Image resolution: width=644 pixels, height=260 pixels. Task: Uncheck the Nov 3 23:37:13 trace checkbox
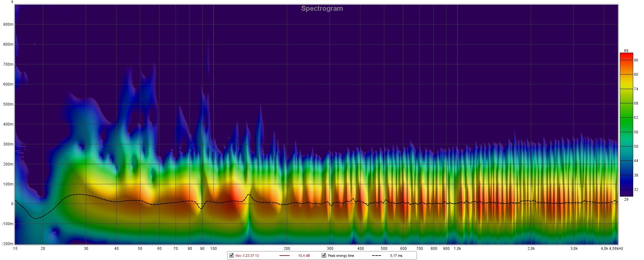231,256
